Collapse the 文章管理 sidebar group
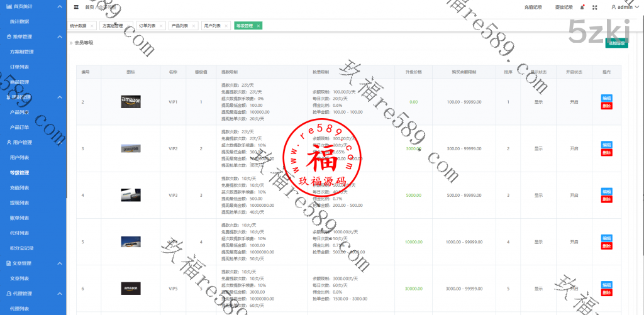 (59, 263)
